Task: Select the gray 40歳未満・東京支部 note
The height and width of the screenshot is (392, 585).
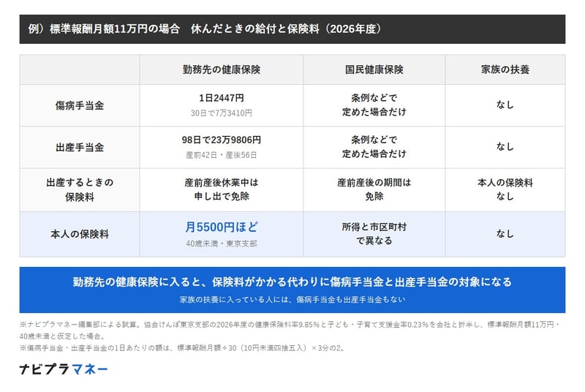Action: [x=222, y=244]
